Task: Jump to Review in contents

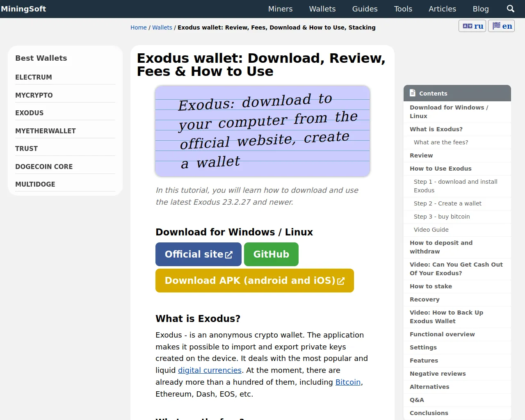Action: point(457,155)
